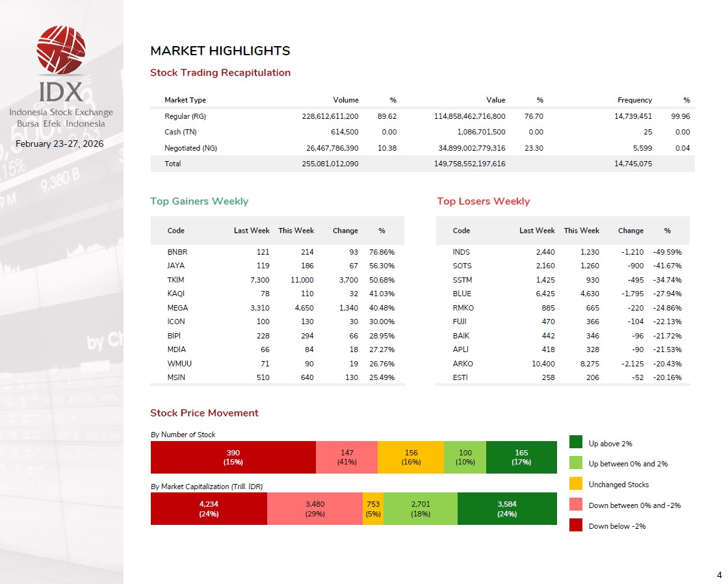
Task: Click the IDX globe logo
Action: 61,50
